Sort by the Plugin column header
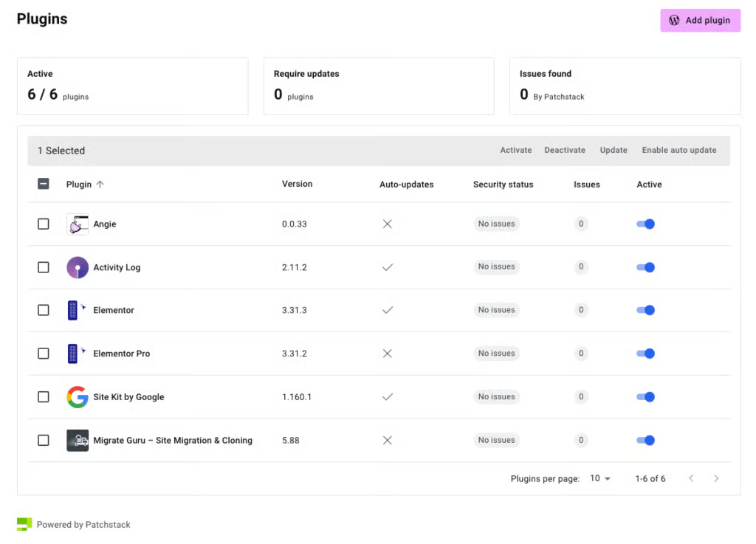Image resolution: width=756 pixels, height=544 pixels. [79, 185]
